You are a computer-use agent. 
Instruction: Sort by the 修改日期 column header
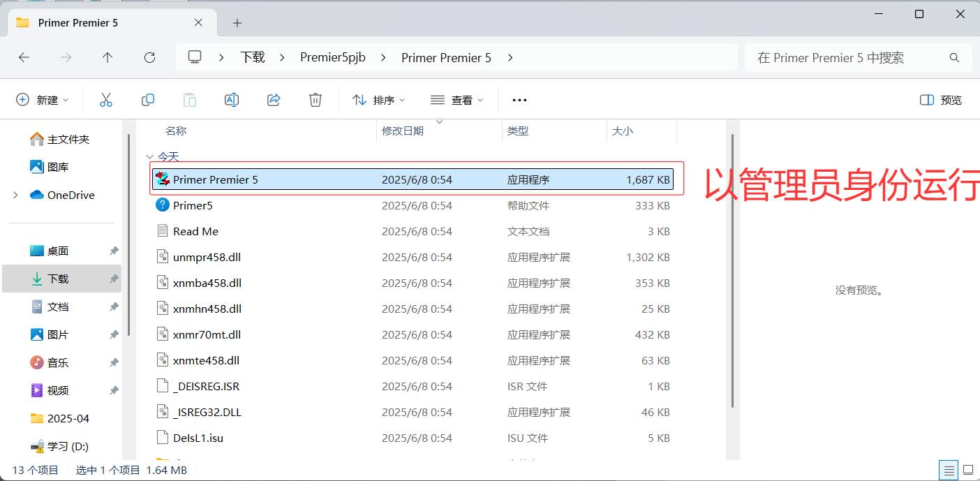pyautogui.click(x=403, y=131)
